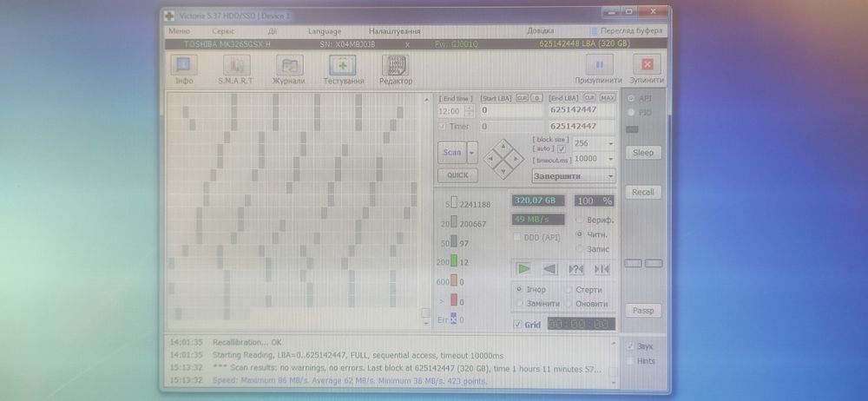Screen dimensions: 868x401
Task: Switch to the Тестування panel
Action: click(x=343, y=65)
